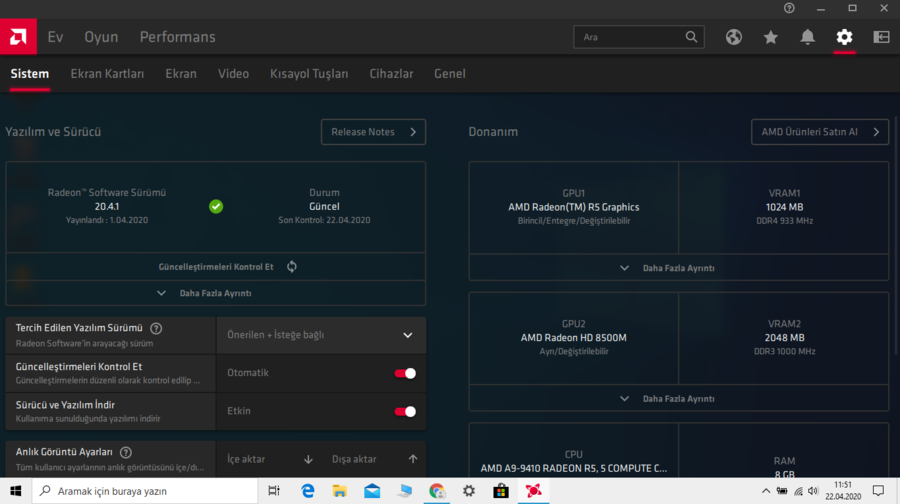Open the notifications bell icon
900x504 pixels.
click(x=808, y=37)
